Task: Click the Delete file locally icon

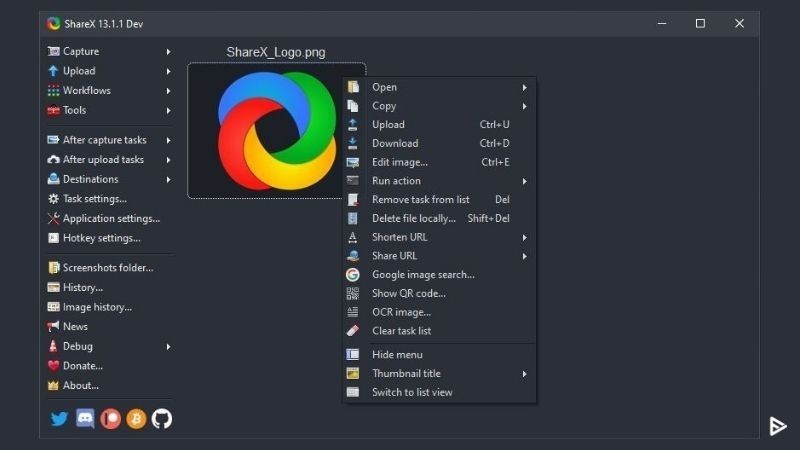Action: [353, 218]
